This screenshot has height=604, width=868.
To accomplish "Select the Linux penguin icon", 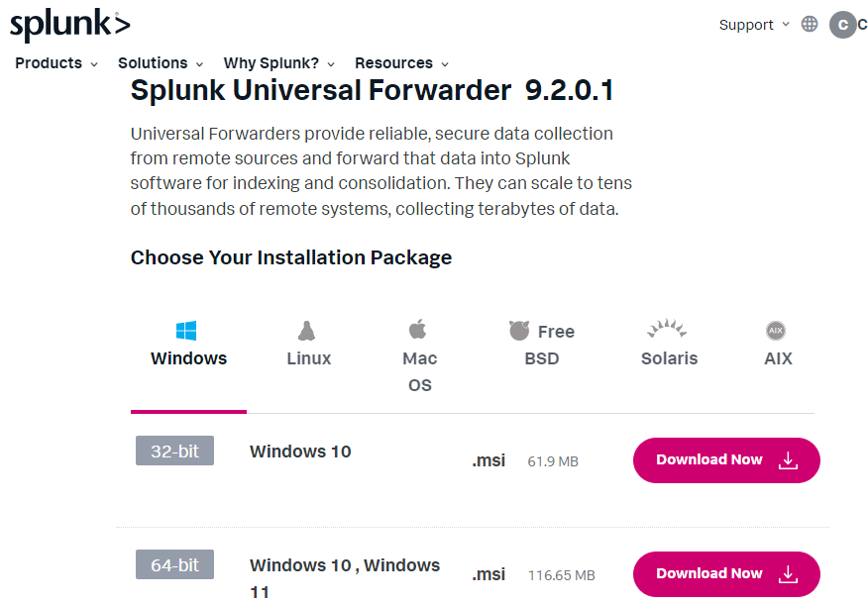I will 307,331.
